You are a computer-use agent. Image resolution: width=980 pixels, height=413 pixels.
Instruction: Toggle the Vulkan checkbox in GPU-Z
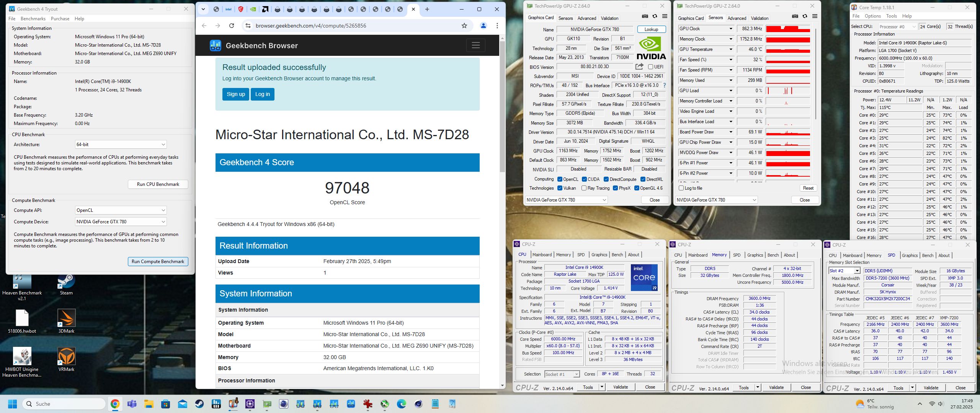point(560,188)
